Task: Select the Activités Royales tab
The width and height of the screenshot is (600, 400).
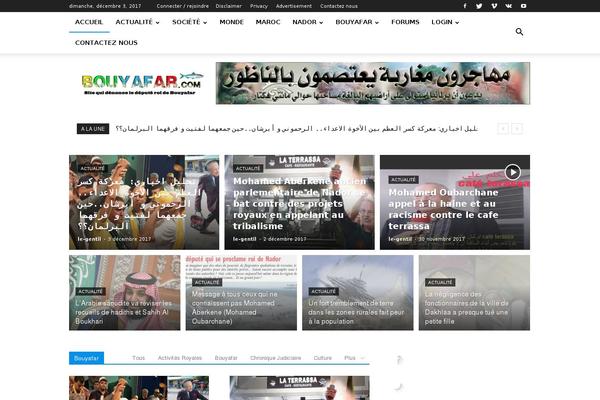Action: click(180, 358)
